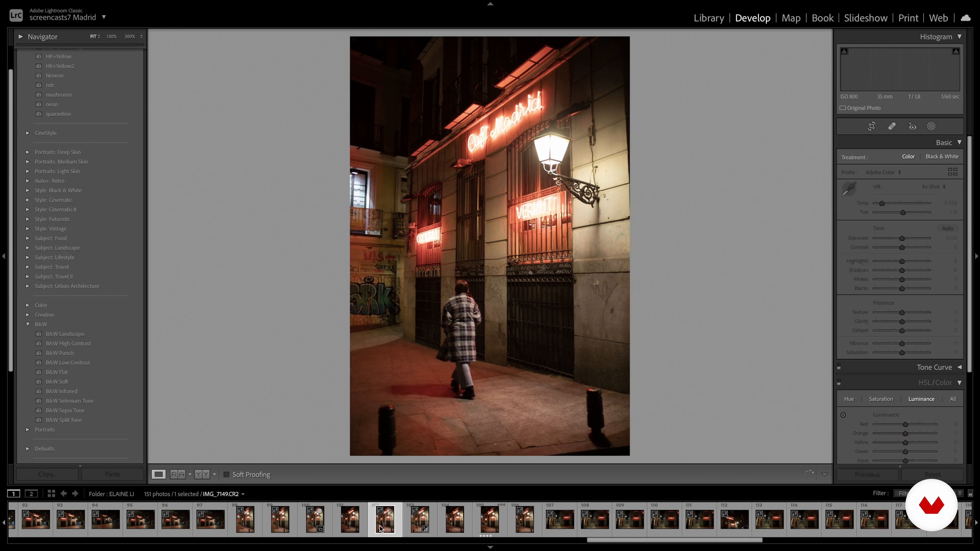The height and width of the screenshot is (551, 980).
Task: Show Grid view from filmstrip bar
Action: pyautogui.click(x=51, y=494)
